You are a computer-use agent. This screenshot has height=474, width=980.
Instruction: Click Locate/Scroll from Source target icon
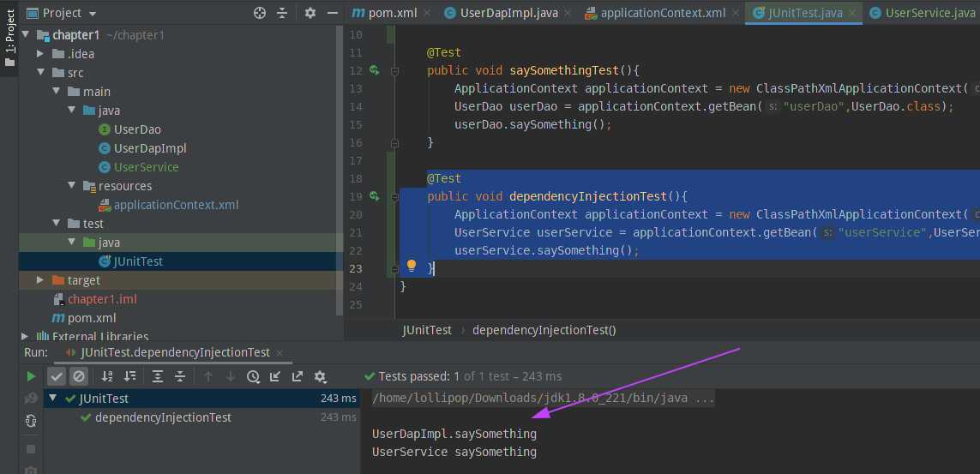tap(260, 13)
